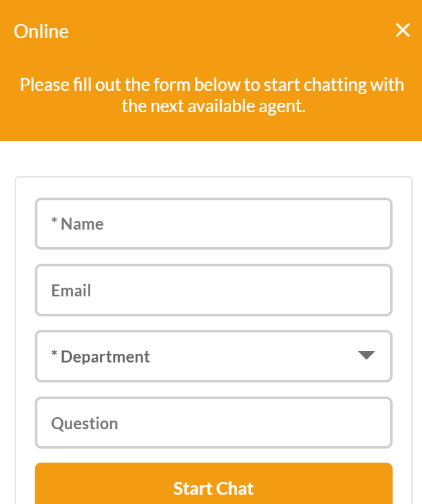Click the Start Chat label text
422x504 pixels.
tap(214, 489)
